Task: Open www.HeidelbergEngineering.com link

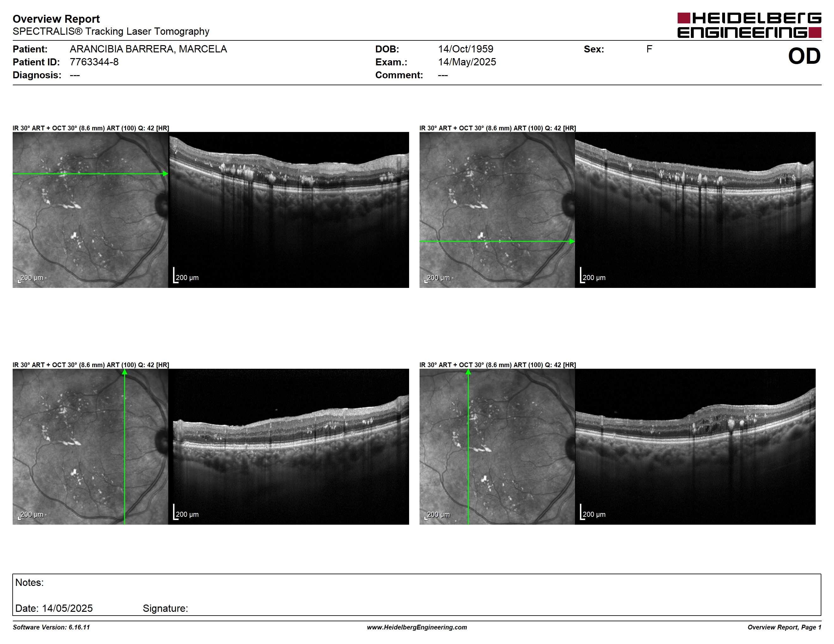Action: pos(417,627)
